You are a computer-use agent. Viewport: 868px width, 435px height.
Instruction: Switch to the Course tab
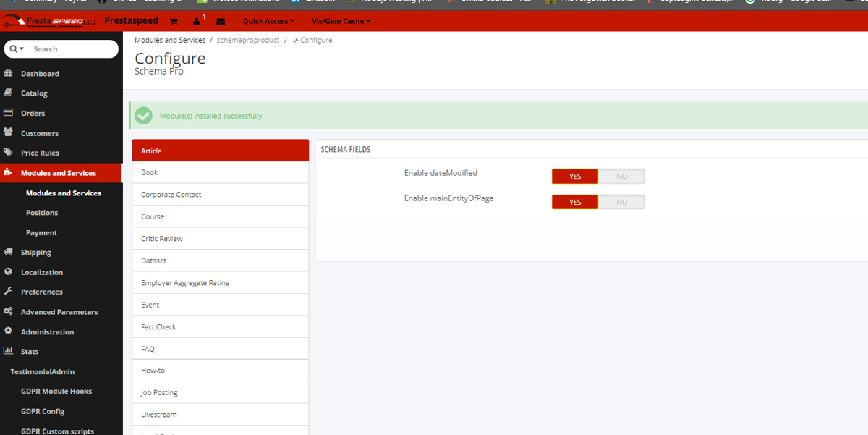click(221, 216)
